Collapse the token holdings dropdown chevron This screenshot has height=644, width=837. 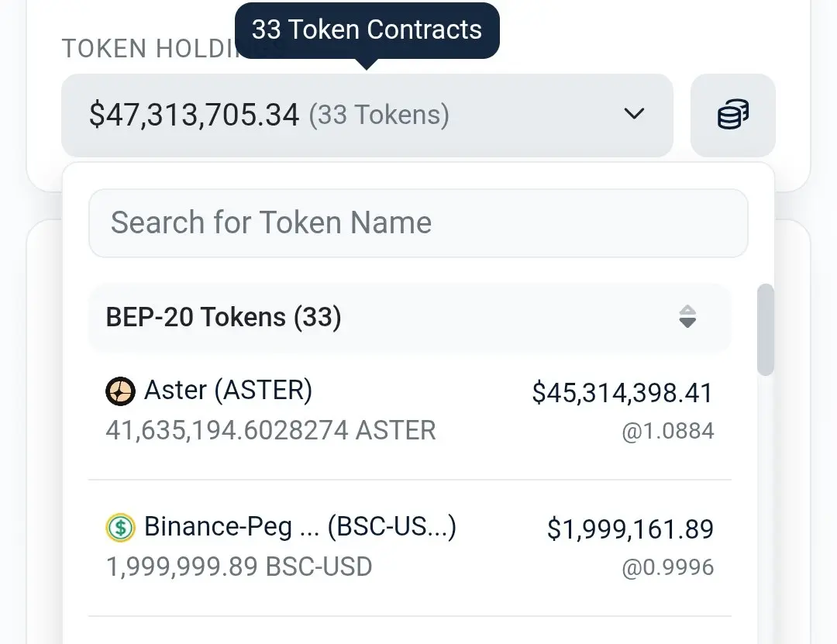point(634,115)
